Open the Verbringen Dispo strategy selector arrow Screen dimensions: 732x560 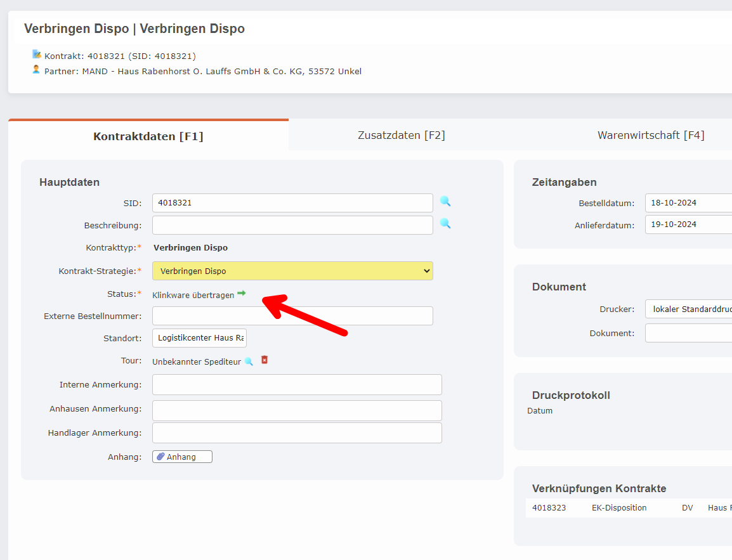coord(426,271)
